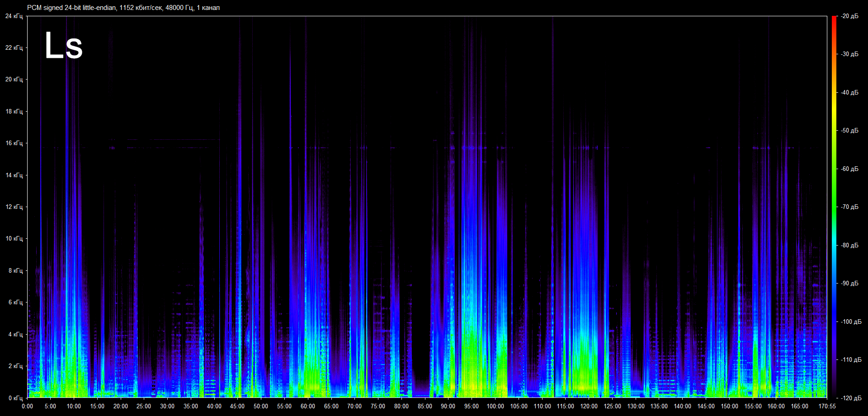Jump to the 95:00 time marker

coord(471,406)
